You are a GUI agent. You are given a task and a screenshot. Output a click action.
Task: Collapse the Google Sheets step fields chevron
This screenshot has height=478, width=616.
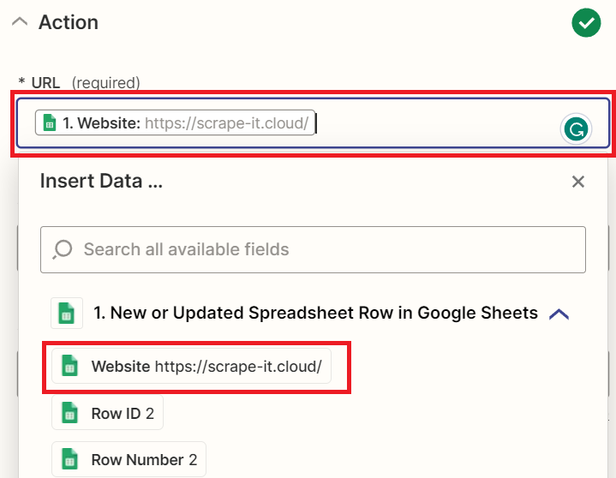559,314
